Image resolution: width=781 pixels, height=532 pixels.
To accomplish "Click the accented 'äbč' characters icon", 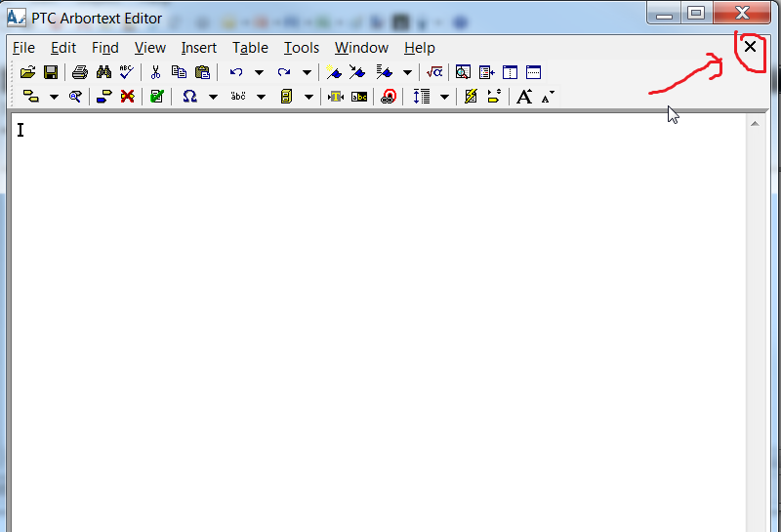I will (x=238, y=96).
